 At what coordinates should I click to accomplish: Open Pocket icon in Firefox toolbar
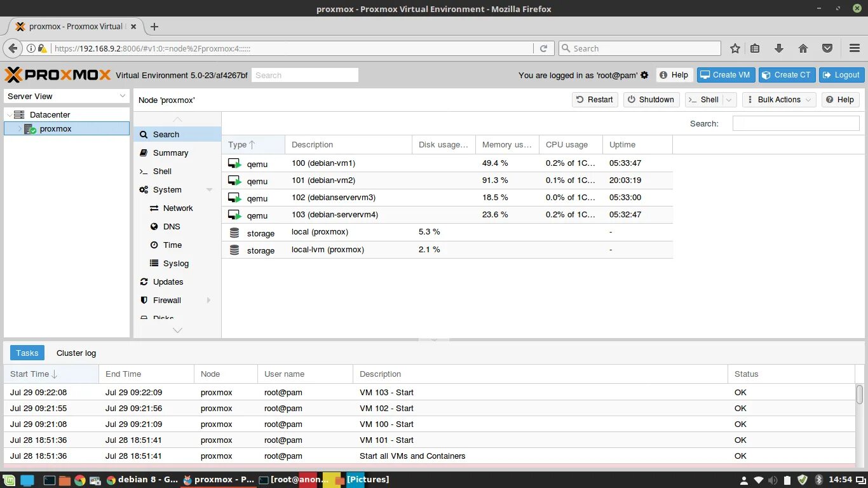tap(827, 48)
